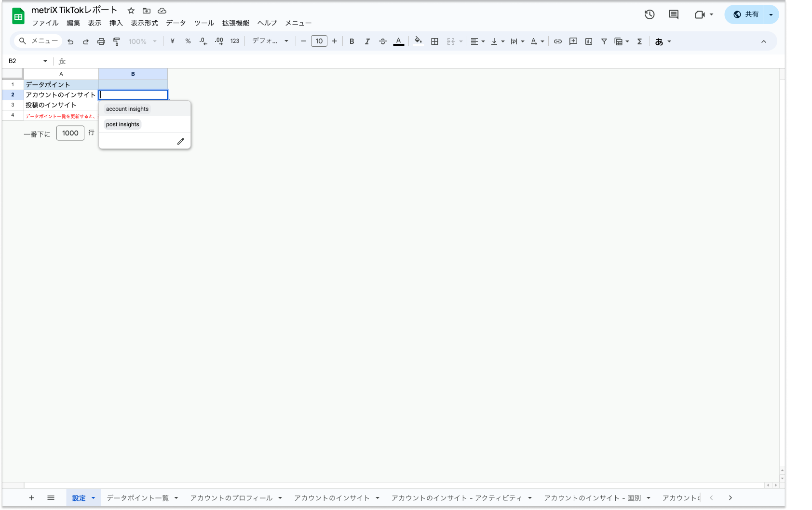Screen dimensions: 812x510
Task: Increase decimal places
Action: (219, 41)
